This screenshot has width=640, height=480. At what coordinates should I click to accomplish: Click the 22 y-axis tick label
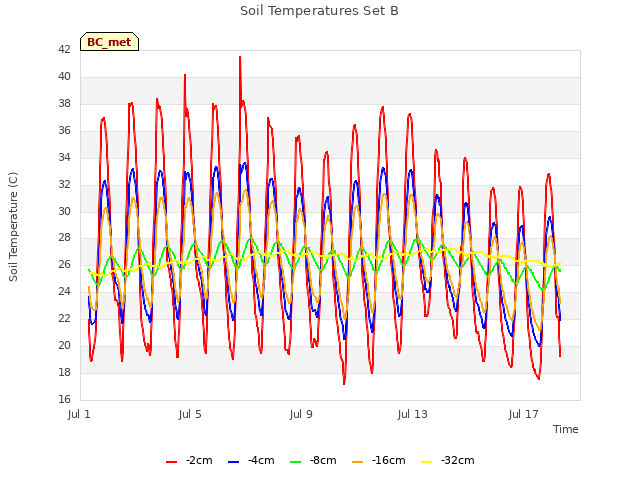(x=64, y=318)
